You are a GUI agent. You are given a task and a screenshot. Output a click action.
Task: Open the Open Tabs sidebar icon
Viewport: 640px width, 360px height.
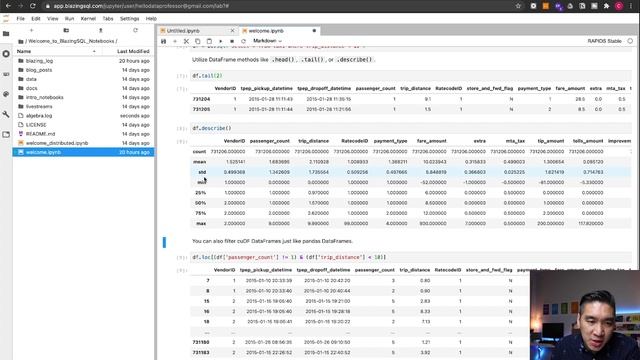pos(6,134)
